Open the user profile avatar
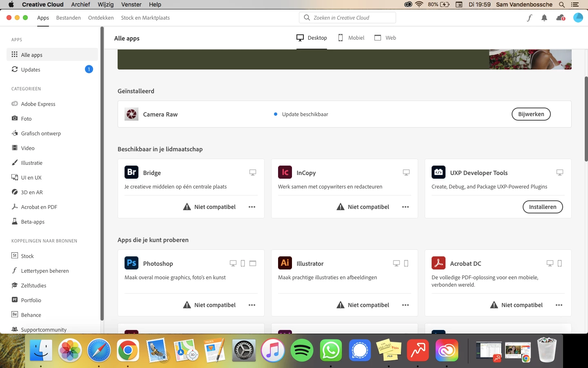 coord(578,18)
